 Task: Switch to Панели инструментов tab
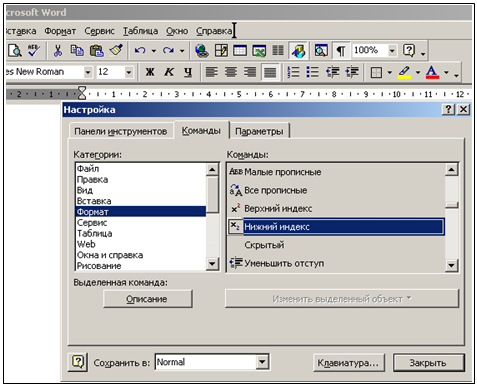click(x=121, y=131)
